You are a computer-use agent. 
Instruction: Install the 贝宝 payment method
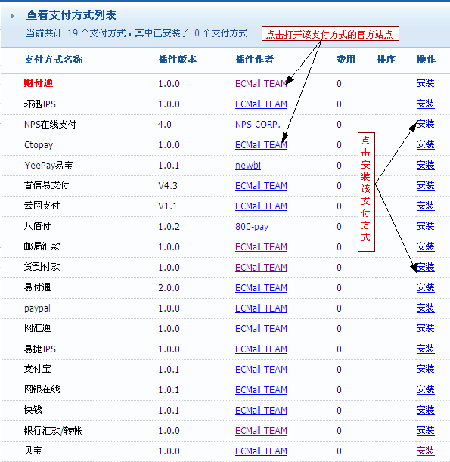(425, 451)
